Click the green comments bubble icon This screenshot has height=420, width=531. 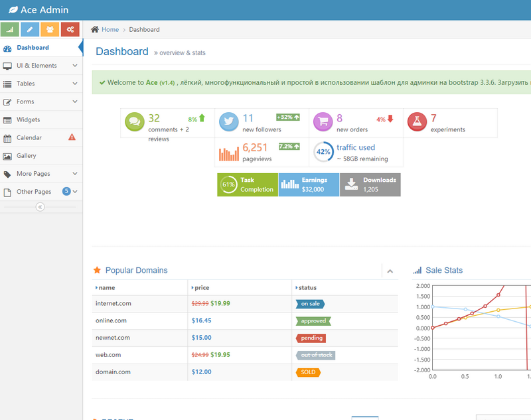tap(135, 122)
